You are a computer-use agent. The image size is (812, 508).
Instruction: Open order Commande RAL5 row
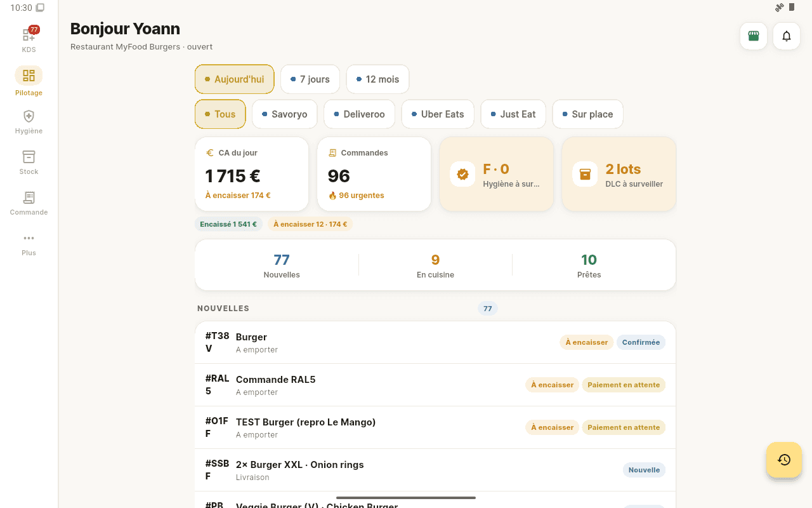tap(435, 385)
